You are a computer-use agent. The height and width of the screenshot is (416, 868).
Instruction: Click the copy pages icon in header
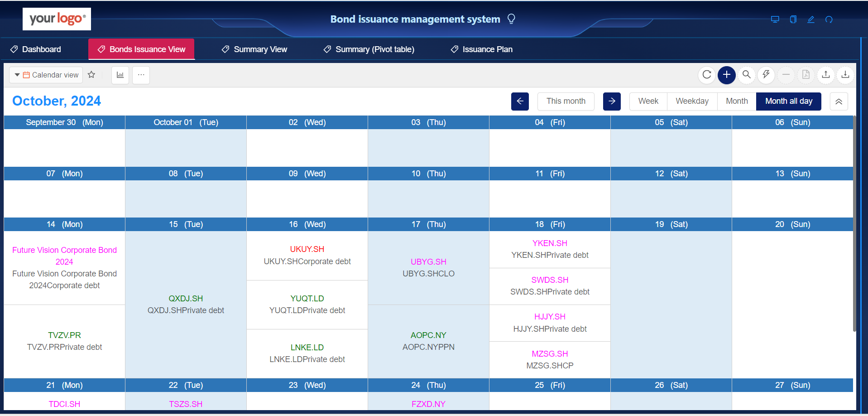tap(793, 19)
